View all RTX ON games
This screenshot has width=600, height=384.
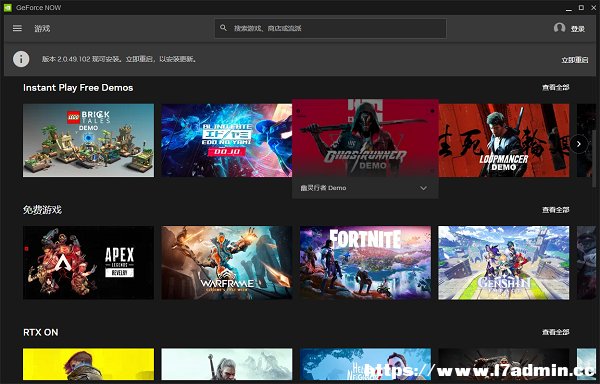(556, 332)
